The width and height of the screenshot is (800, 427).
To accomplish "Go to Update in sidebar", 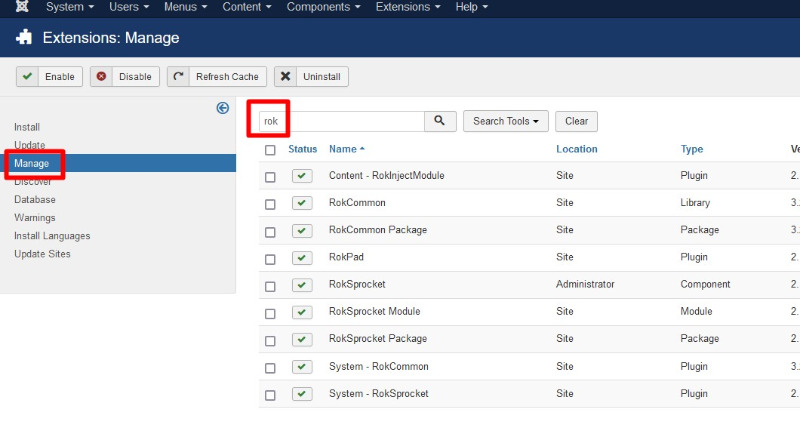I will point(30,145).
